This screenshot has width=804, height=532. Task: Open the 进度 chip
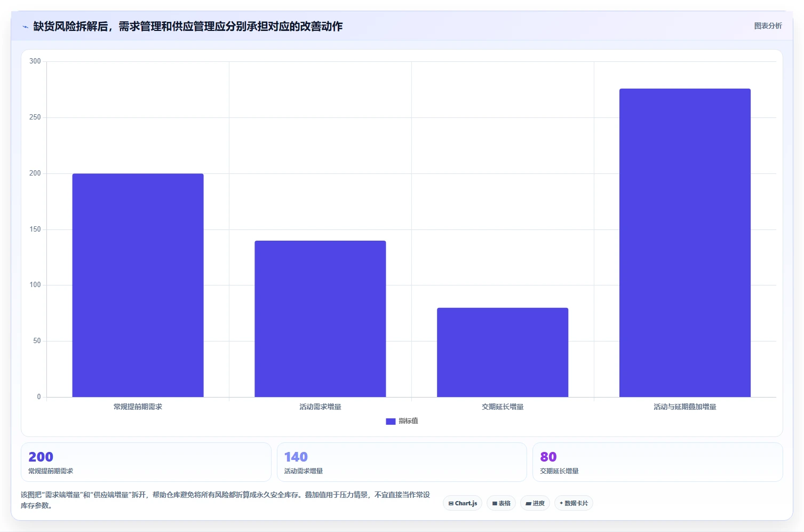[x=535, y=503]
